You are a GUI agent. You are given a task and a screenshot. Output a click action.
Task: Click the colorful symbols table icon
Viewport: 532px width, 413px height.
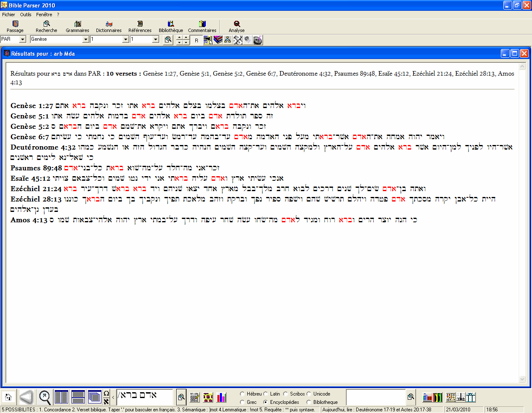tap(451, 397)
